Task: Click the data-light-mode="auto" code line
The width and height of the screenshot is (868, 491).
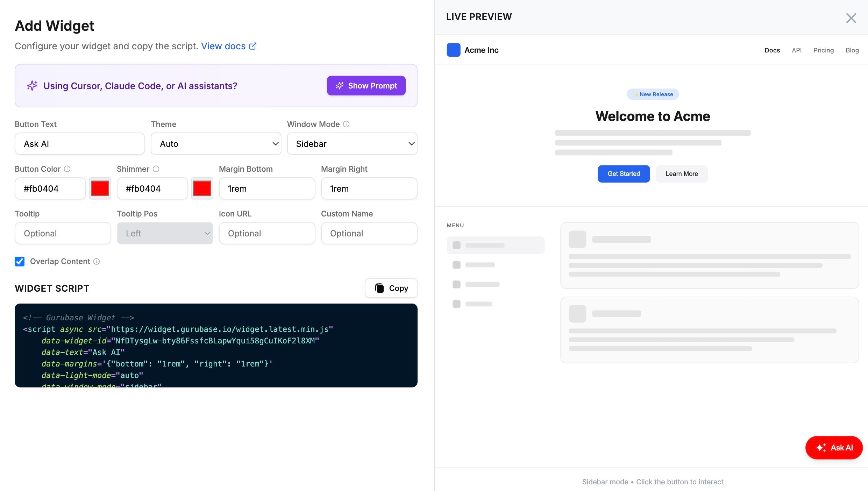Action: tap(92, 375)
